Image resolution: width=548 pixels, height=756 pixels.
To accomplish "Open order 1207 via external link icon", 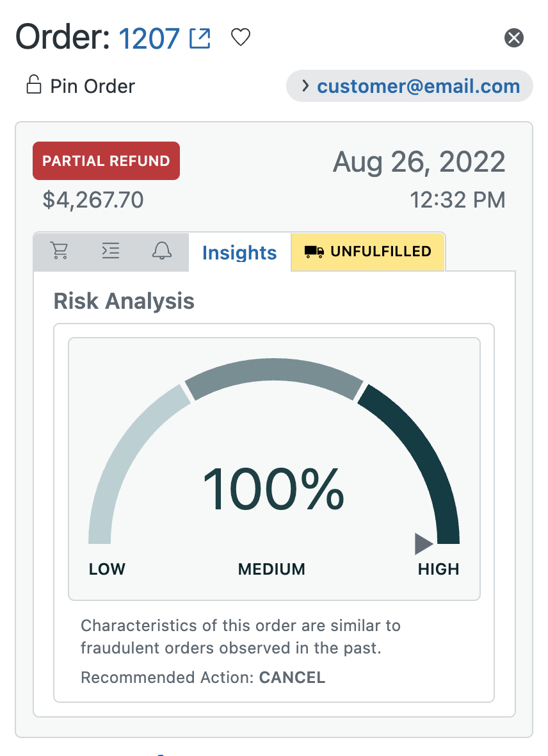I will tap(200, 38).
